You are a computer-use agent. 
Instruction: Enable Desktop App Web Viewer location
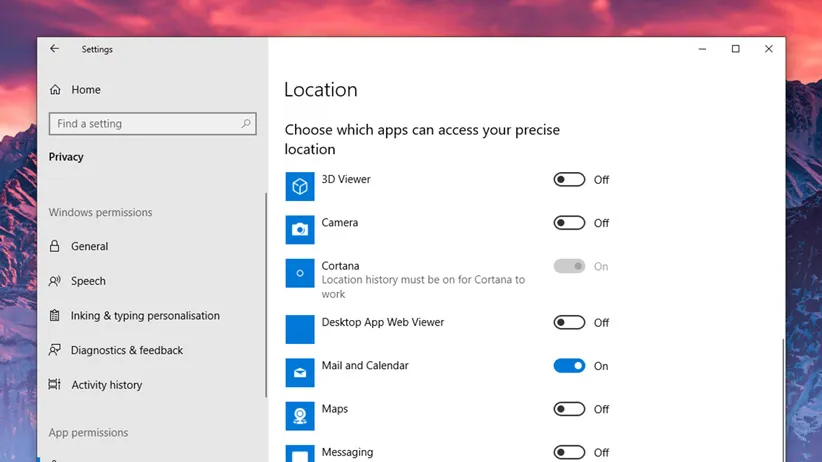pyautogui.click(x=569, y=323)
